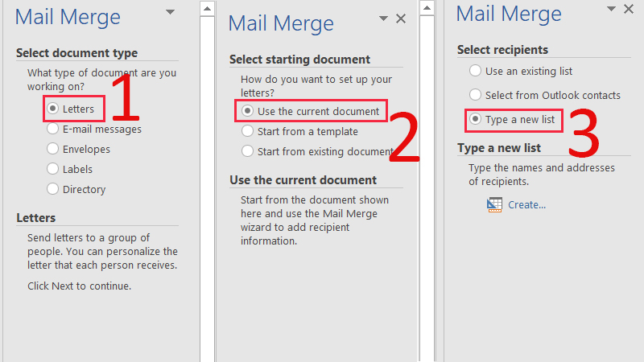This screenshot has height=362, width=644.
Task: Click 'Select document type' heading
Action: pos(76,53)
